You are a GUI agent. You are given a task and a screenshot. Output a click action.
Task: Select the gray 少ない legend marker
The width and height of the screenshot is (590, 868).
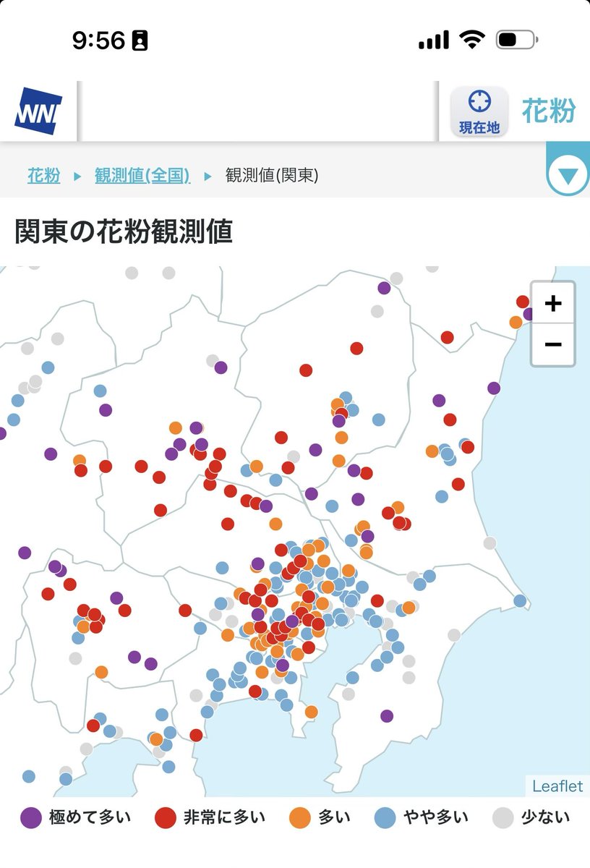pyautogui.click(x=504, y=817)
